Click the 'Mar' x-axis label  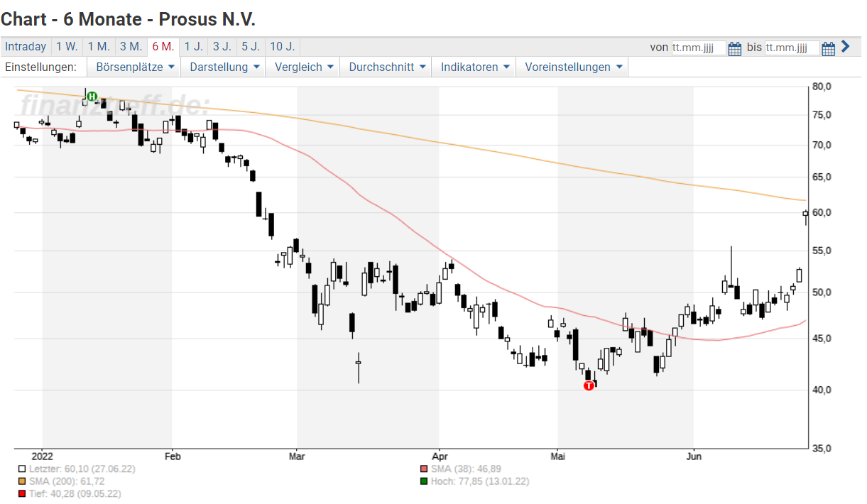pos(297,456)
